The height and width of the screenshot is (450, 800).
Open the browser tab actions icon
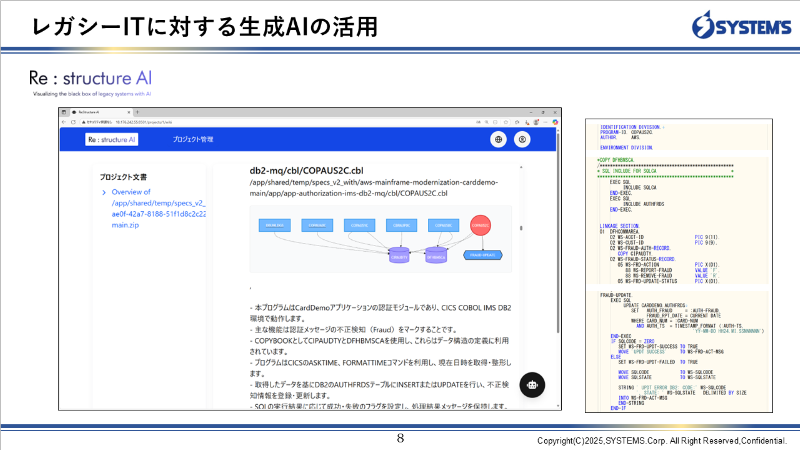click(64, 112)
